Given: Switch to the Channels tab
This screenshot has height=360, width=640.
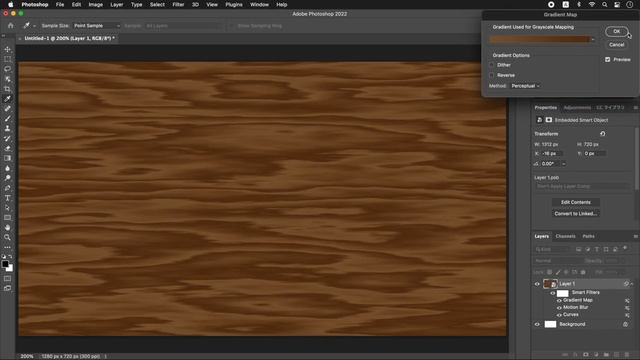Looking at the screenshot, I should pyautogui.click(x=565, y=236).
